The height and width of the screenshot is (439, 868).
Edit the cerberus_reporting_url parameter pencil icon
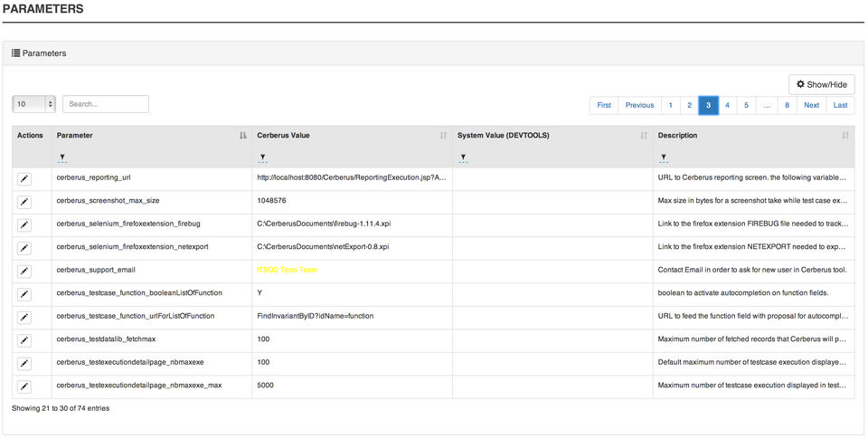coord(24,178)
